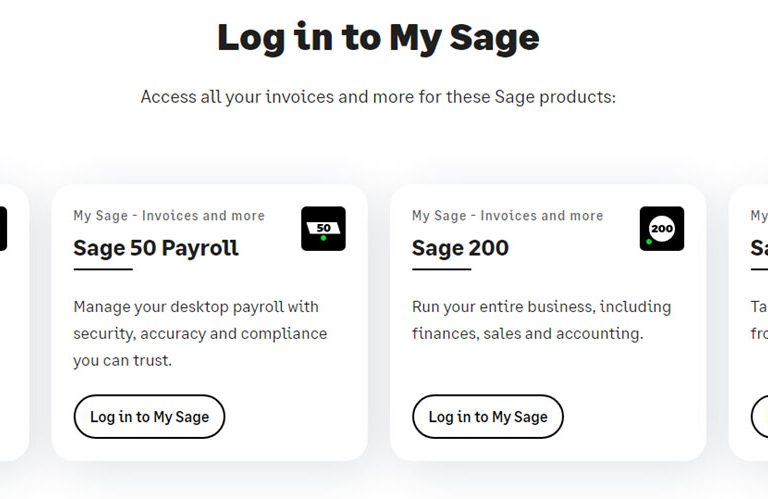Show the previous card peeking at left edge
Viewport: 768px width, 499px height.
pos(14,323)
